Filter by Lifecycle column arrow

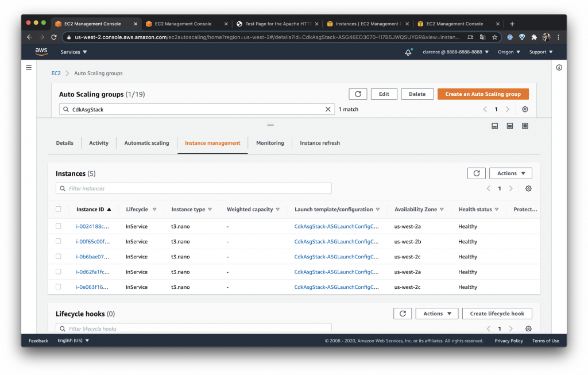154,209
